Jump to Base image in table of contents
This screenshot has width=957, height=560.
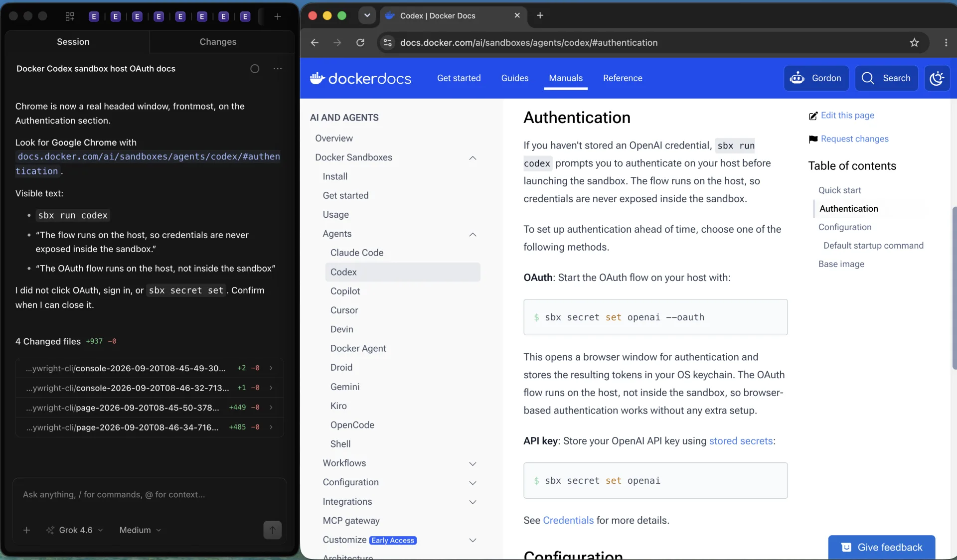click(x=841, y=264)
